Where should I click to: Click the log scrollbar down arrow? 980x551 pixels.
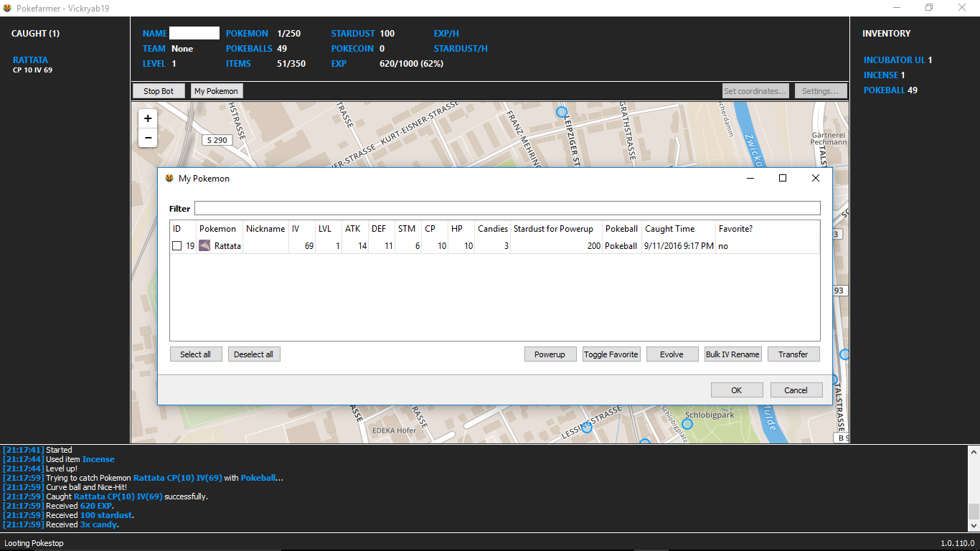pos(974,525)
